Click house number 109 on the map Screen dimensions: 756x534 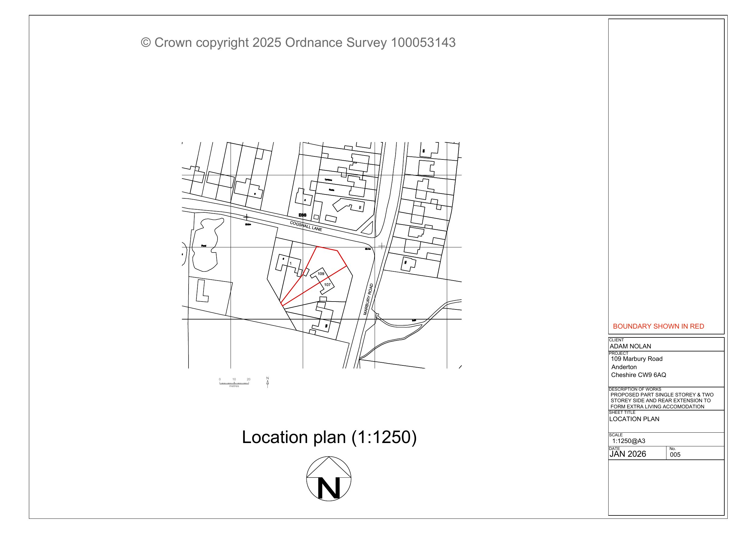point(321,274)
